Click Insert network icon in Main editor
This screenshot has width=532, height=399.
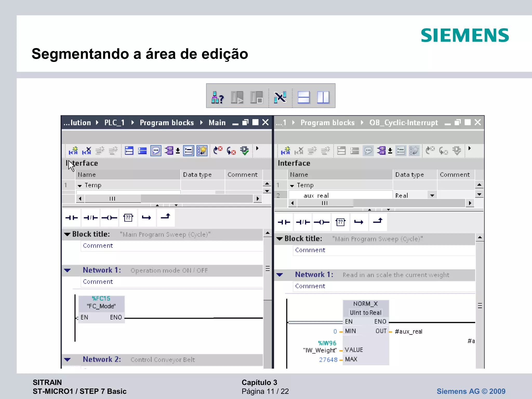click(73, 150)
